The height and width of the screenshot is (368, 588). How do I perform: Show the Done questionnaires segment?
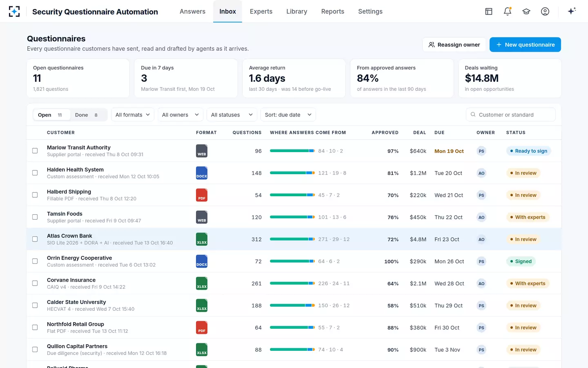(x=87, y=115)
